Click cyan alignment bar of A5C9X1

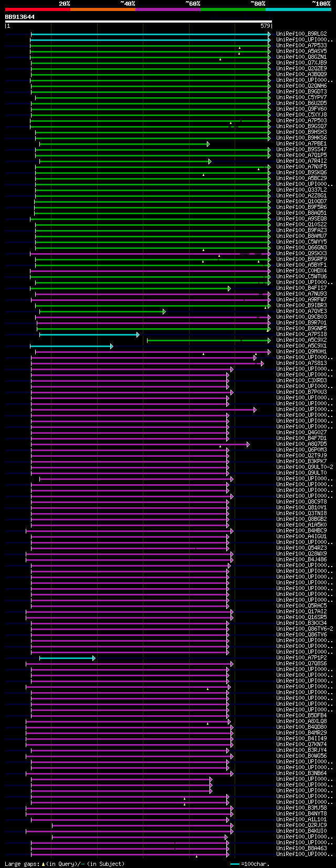pos(71,346)
